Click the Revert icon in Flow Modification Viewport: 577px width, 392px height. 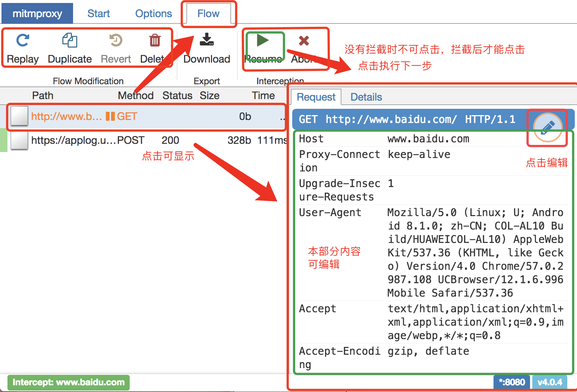[x=116, y=40]
